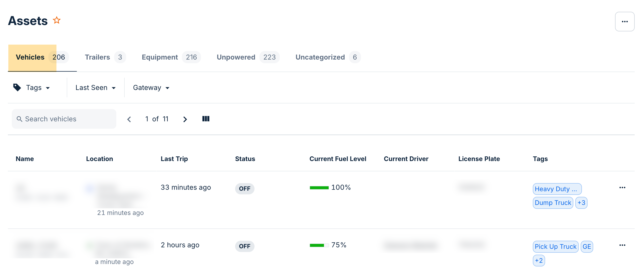
Task: Click the favorite star next to Assets
Action: [57, 20]
